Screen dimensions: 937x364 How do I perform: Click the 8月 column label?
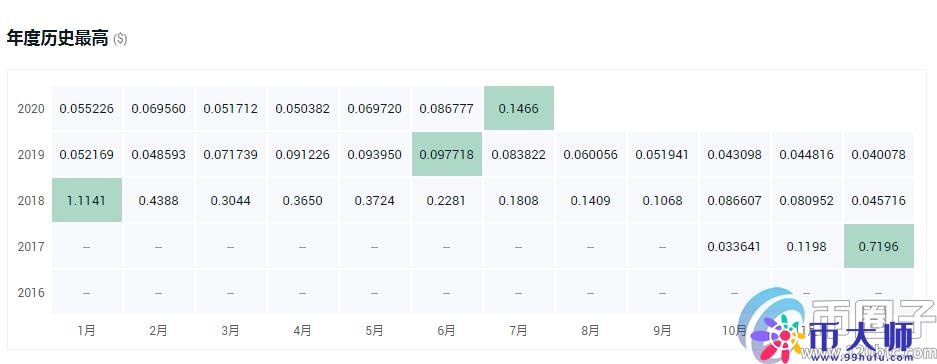590,331
